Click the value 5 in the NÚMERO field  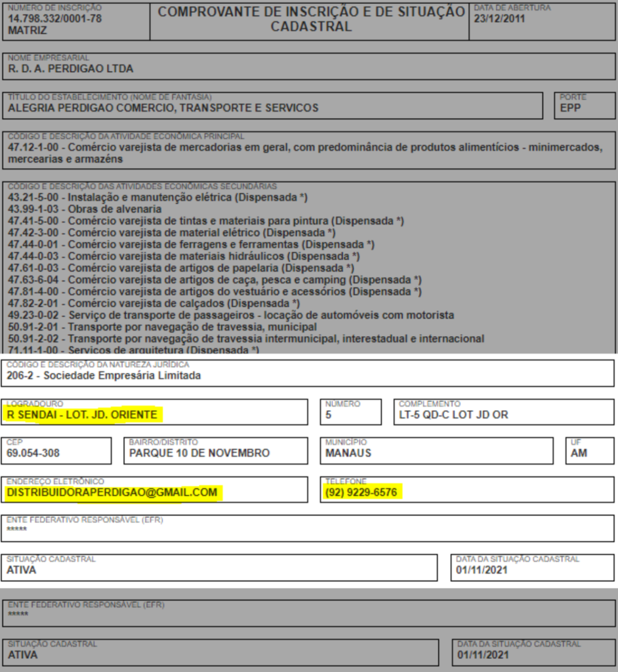328,415
